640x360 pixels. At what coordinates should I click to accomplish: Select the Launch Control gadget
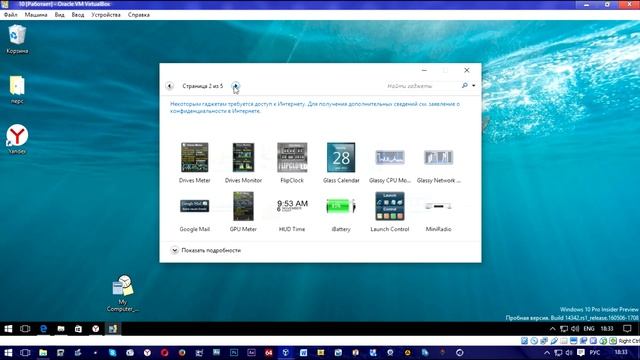click(390, 211)
